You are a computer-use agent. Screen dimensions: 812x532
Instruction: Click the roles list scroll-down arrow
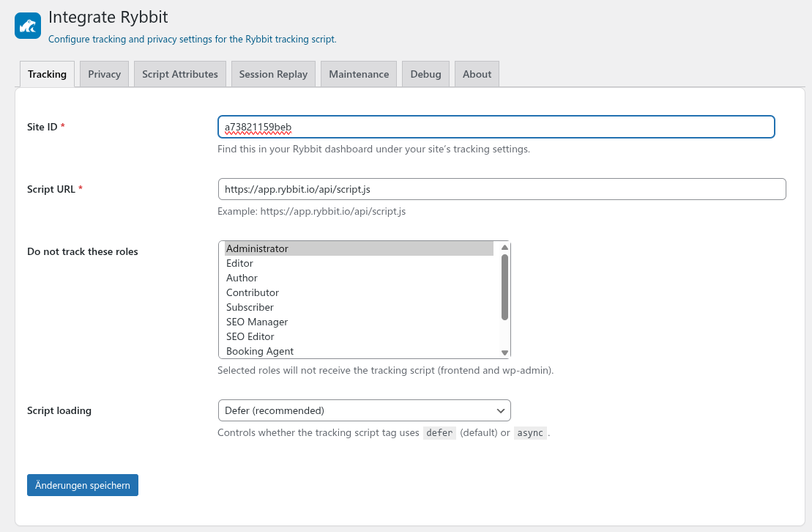[504, 352]
